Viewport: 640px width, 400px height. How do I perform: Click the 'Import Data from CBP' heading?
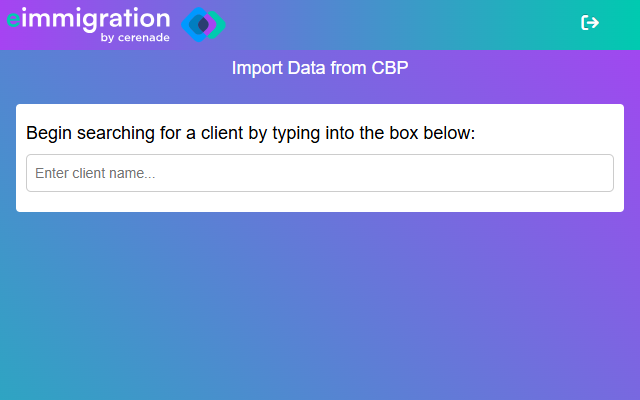pos(320,68)
